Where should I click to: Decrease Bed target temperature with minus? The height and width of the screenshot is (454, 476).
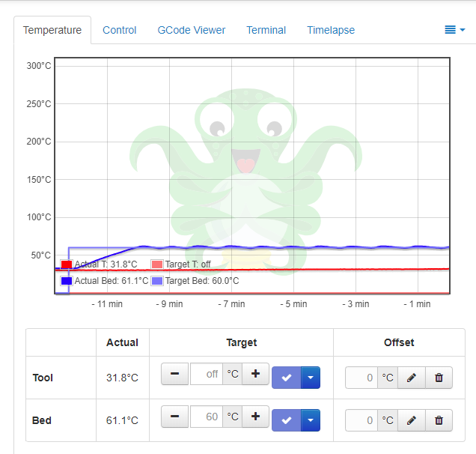point(175,417)
